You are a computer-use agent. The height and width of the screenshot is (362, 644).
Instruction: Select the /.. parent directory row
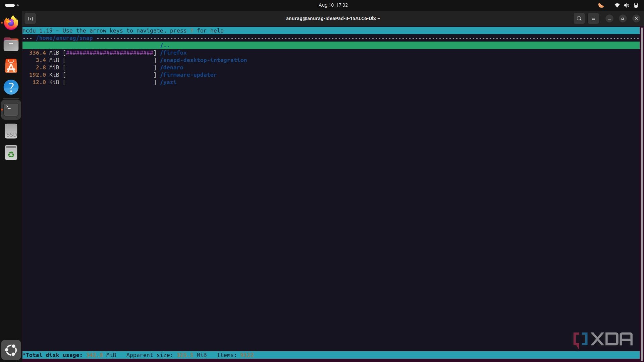[331, 45]
